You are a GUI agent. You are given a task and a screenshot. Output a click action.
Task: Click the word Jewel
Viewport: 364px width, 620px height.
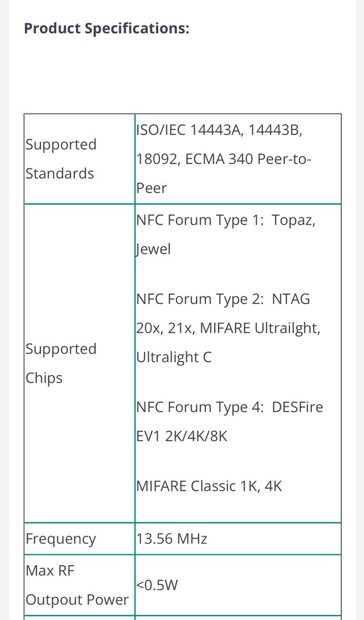(x=153, y=249)
